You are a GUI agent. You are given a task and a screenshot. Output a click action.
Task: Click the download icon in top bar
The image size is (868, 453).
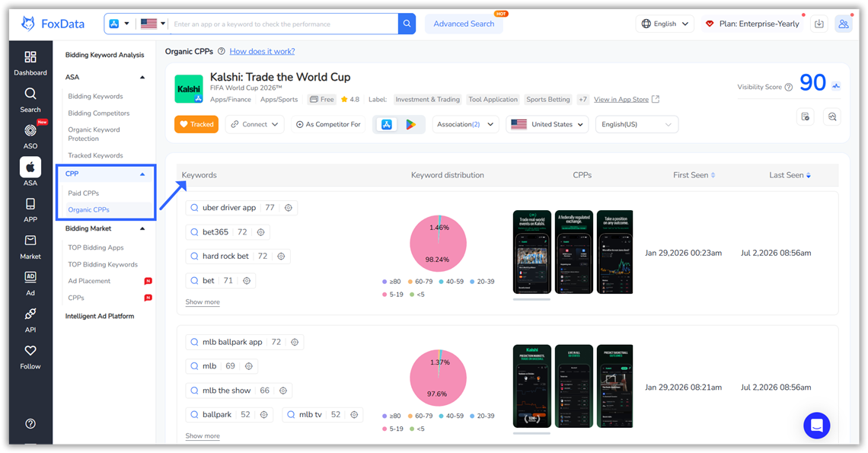point(819,24)
